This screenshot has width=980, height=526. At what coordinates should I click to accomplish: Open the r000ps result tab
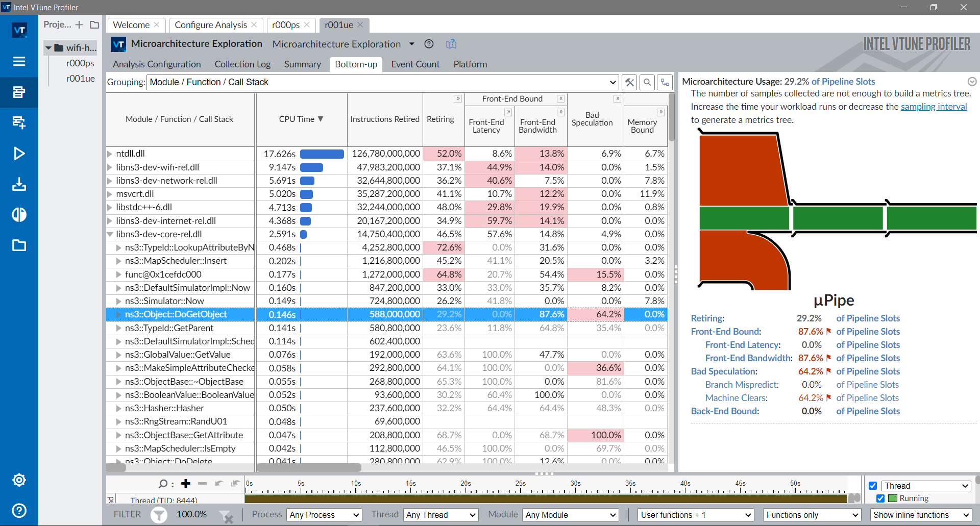(x=287, y=24)
